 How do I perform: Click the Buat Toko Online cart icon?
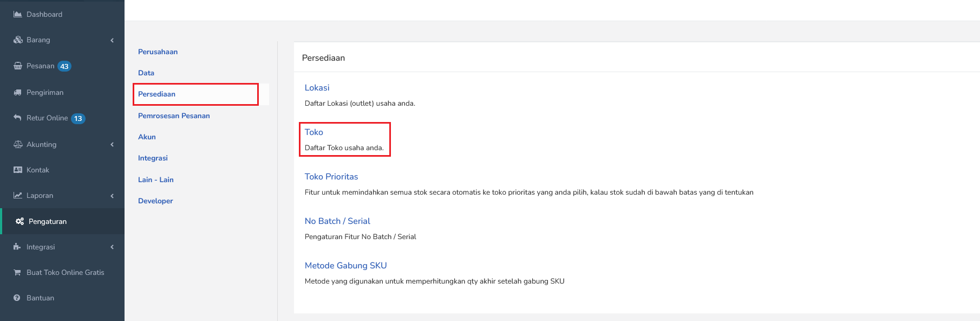17,272
